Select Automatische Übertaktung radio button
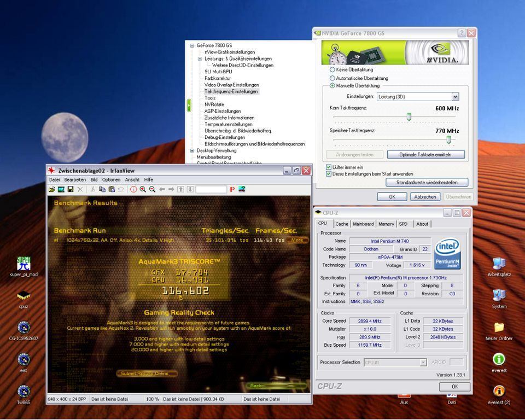 332,78
